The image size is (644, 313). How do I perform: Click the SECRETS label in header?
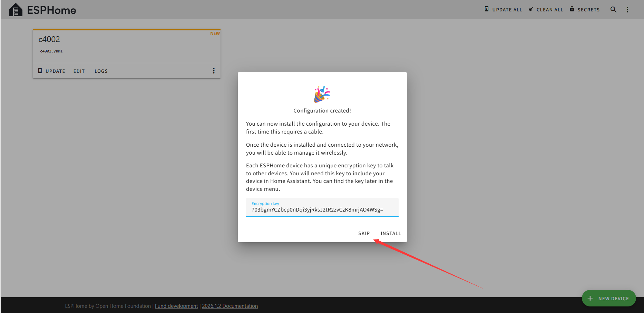pyautogui.click(x=588, y=10)
